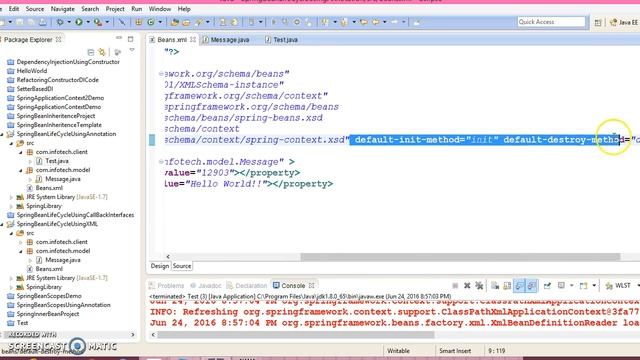This screenshot has width=640, height=360.
Task: Switch to the Design tab of XML editor
Action: click(160, 266)
